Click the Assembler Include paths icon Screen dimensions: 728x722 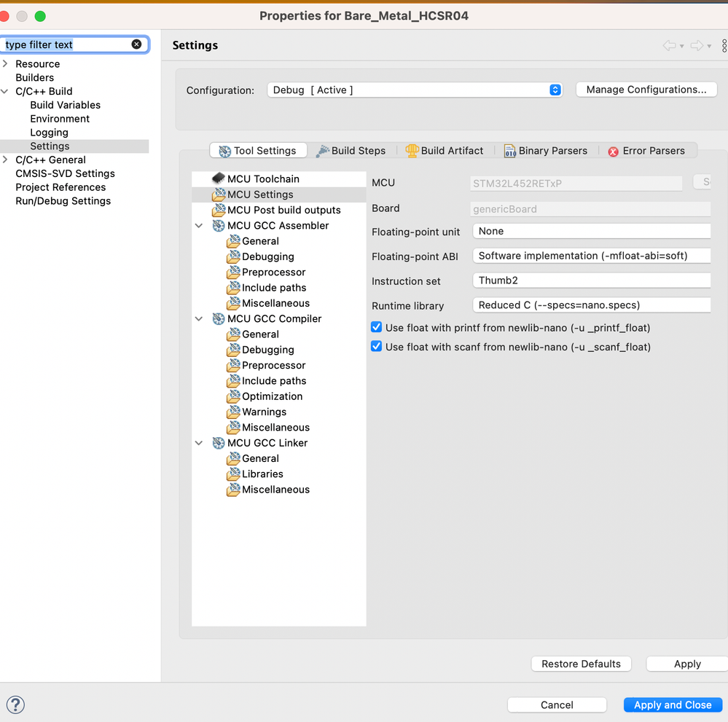(233, 287)
